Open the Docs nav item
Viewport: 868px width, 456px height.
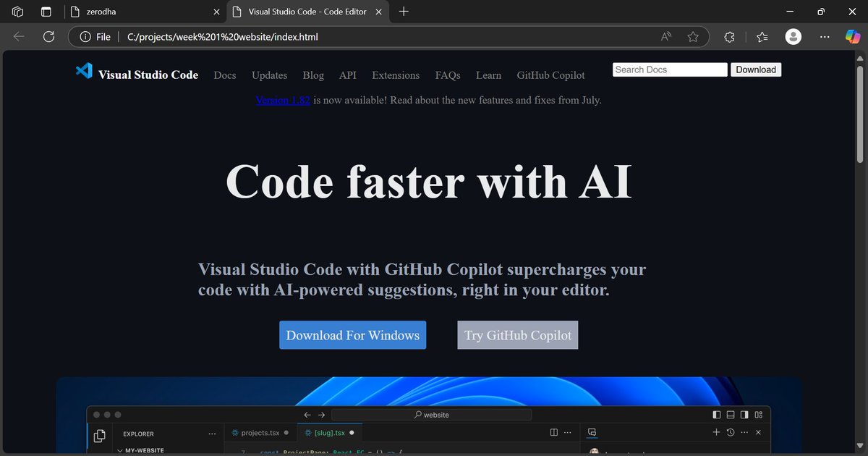point(225,75)
